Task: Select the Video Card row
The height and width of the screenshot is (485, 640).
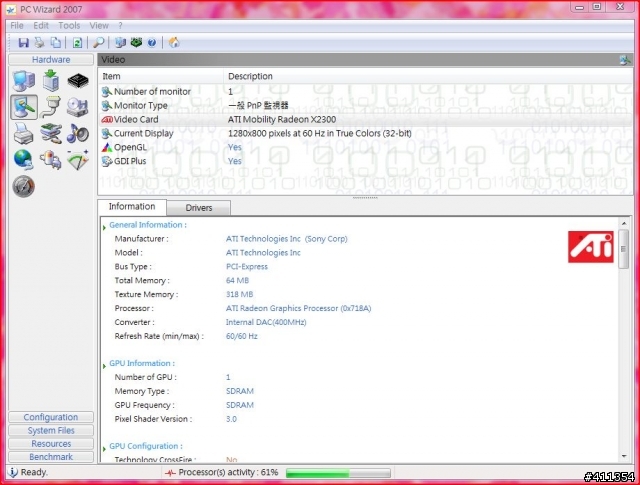Action: pyautogui.click(x=365, y=119)
